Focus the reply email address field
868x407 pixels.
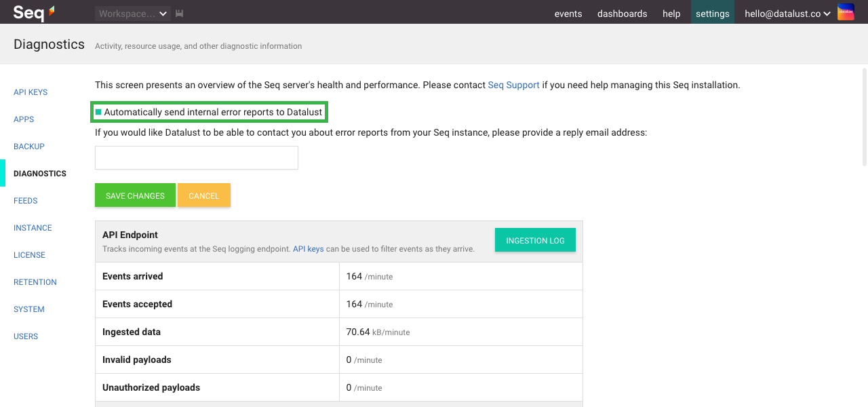pyautogui.click(x=197, y=157)
